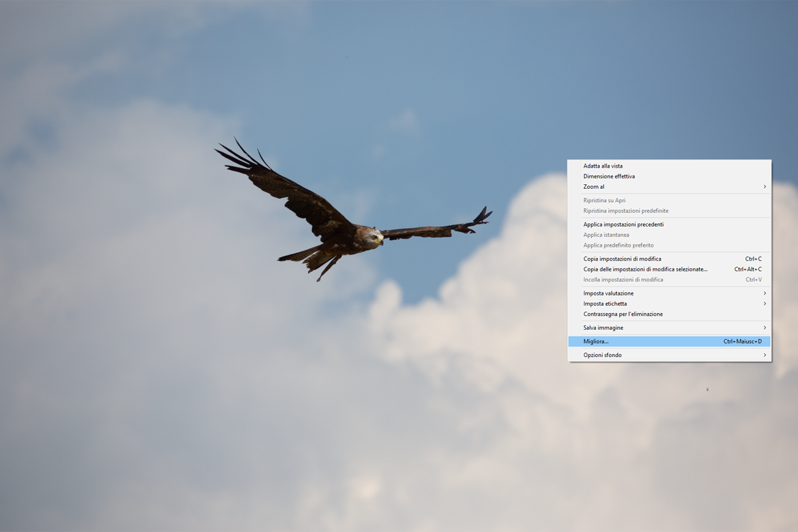Screen dimensions: 798x532
Task: Choose Dimensione effettiva from context menu
Action: click(608, 176)
